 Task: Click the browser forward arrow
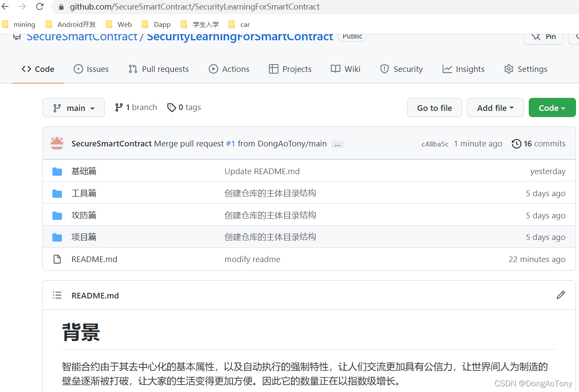pyautogui.click(x=23, y=6)
